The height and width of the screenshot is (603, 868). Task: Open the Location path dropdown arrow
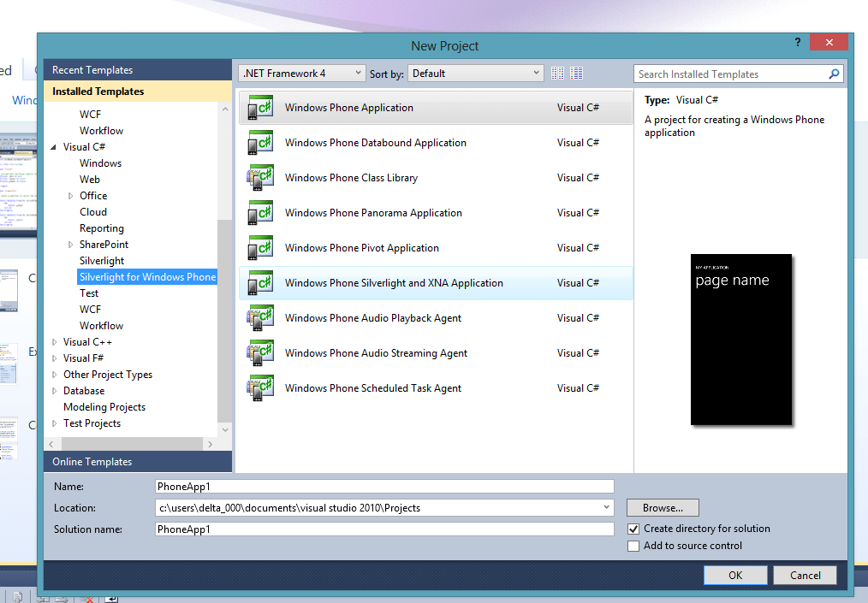pyautogui.click(x=607, y=507)
